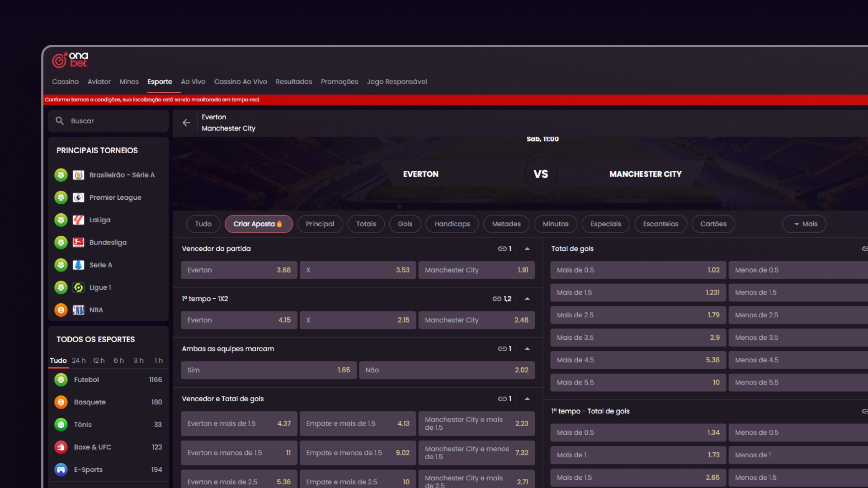
Task: Pick Manchester City 1.91 match winner
Action: [476, 270]
